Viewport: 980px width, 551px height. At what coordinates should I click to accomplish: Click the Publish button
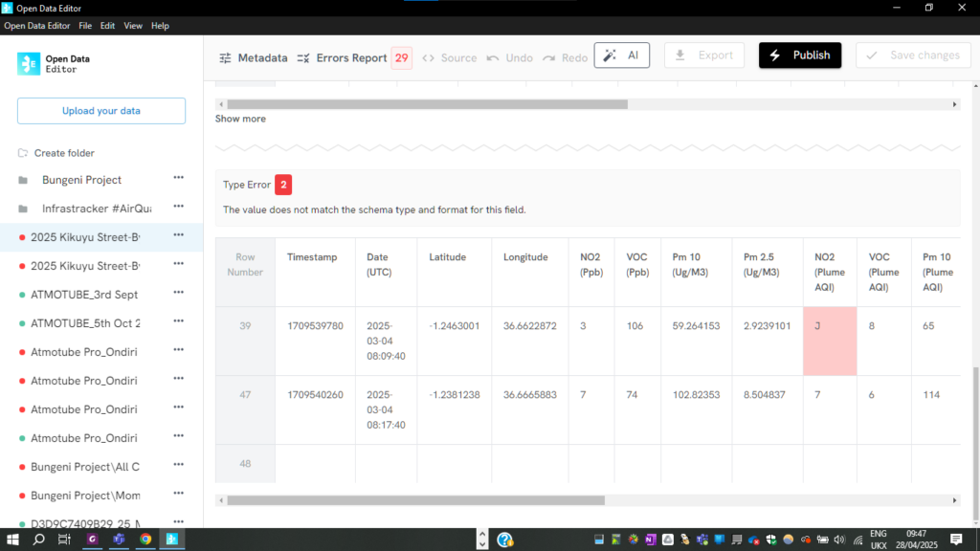[800, 55]
